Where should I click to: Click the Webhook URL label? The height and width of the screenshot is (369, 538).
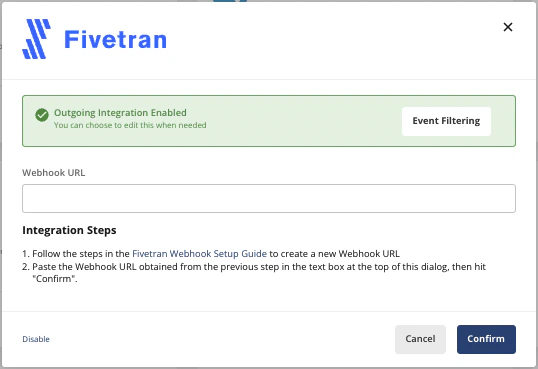pos(54,173)
